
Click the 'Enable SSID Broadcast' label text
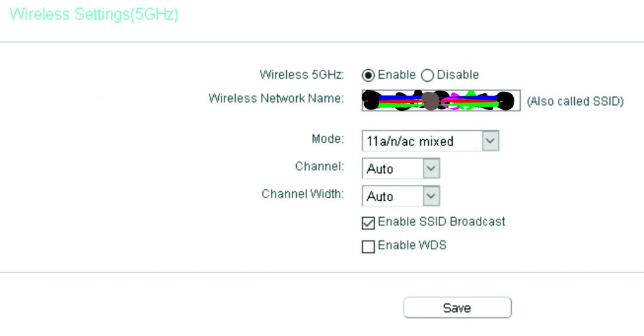point(441,222)
